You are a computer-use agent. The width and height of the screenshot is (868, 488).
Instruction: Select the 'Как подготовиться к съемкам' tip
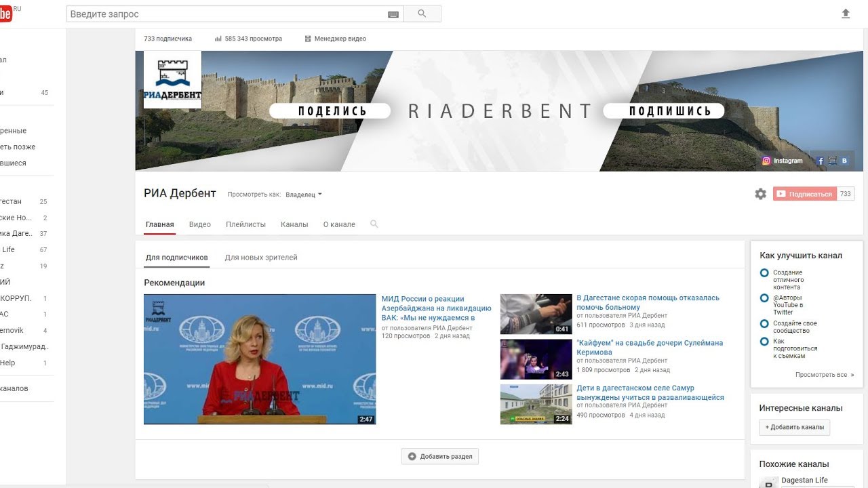click(795, 348)
